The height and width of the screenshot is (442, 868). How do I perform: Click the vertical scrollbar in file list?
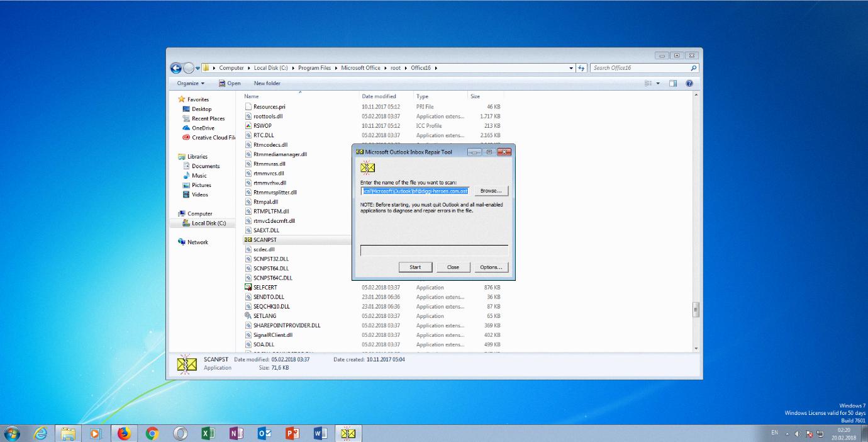click(696, 309)
